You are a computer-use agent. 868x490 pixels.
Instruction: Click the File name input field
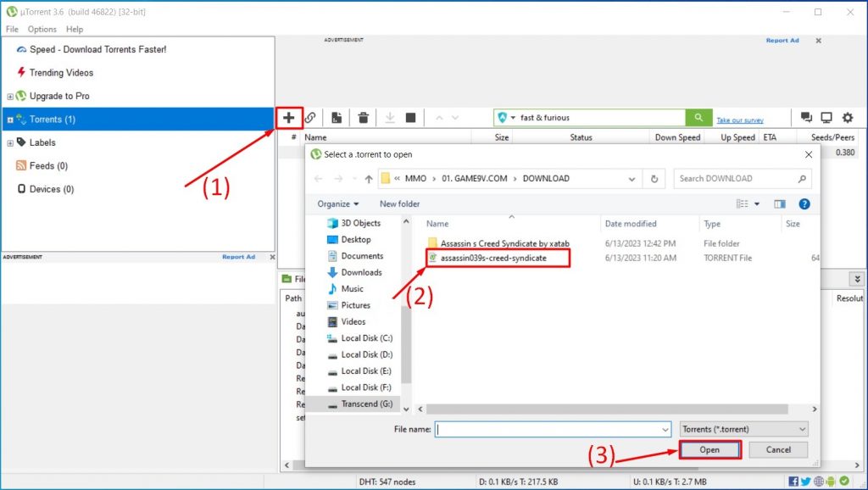(x=553, y=429)
